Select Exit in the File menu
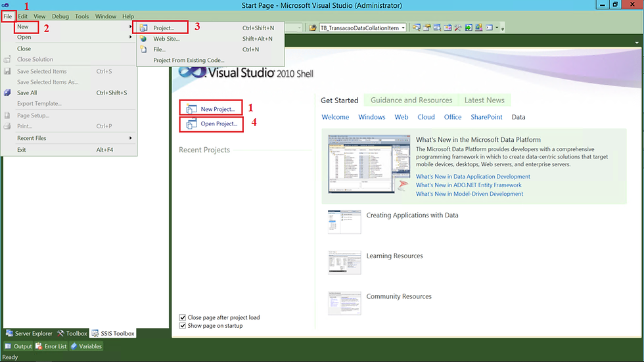 point(69,150)
